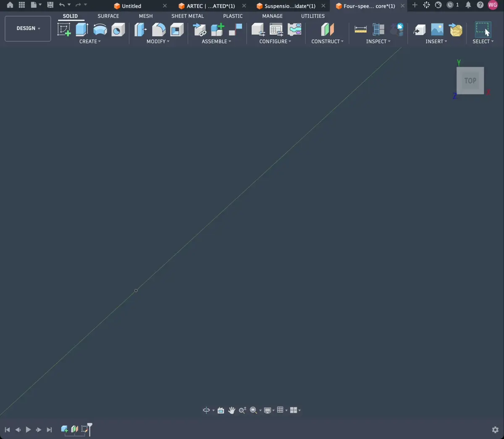The height and width of the screenshot is (439, 504).
Task: Open the Change Parameters table icon
Action: pyautogui.click(x=276, y=30)
